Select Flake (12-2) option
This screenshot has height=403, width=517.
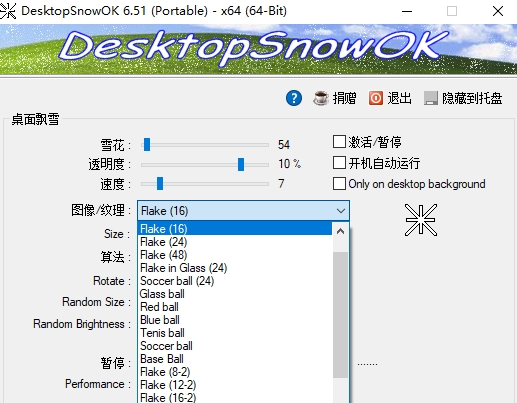(235, 385)
